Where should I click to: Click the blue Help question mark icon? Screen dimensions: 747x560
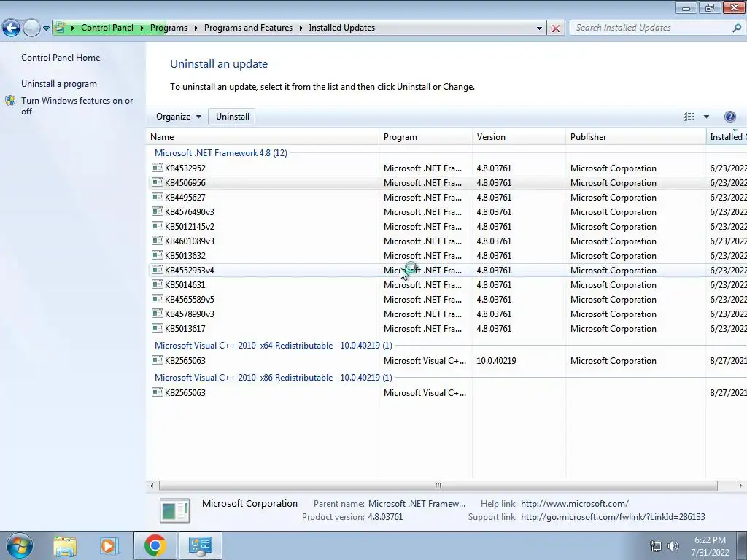pyautogui.click(x=729, y=117)
